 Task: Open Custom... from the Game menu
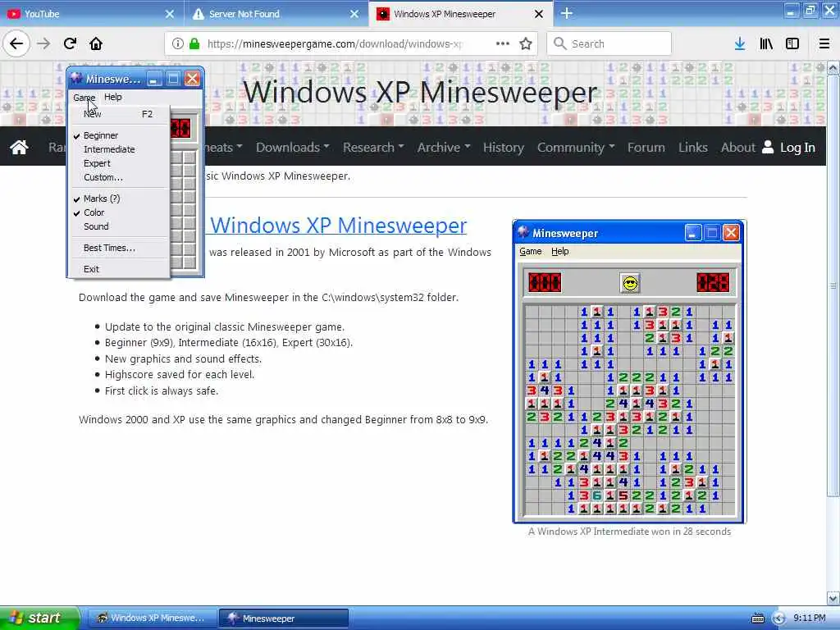[103, 177]
